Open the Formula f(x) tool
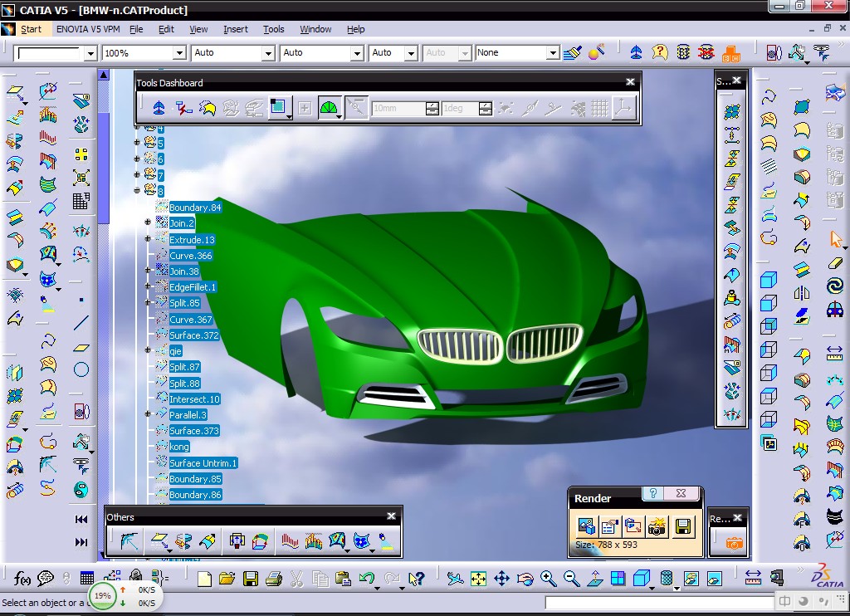850x616 pixels. coord(22,579)
